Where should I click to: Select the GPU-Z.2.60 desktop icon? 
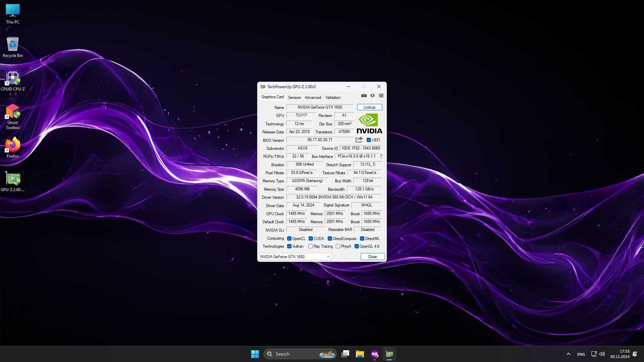(x=13, y=181)
